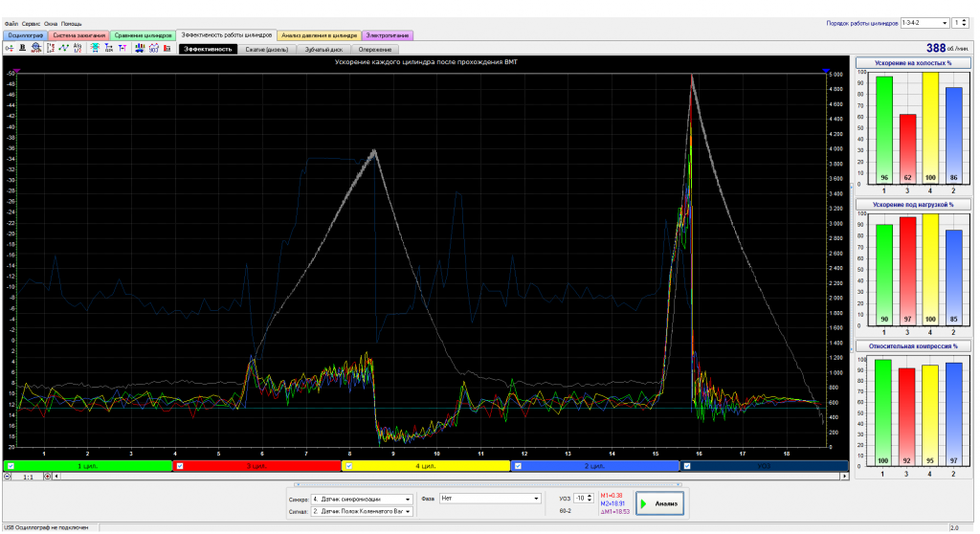Click the zoom in icon next to 1:1
The height and width of the screenshot is (534, 980).
pos(48,477)
